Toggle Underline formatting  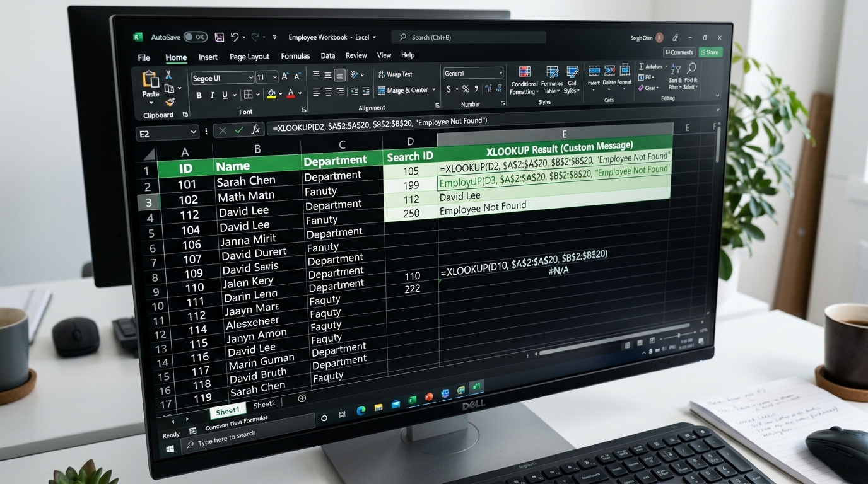[x=225, y=95]
